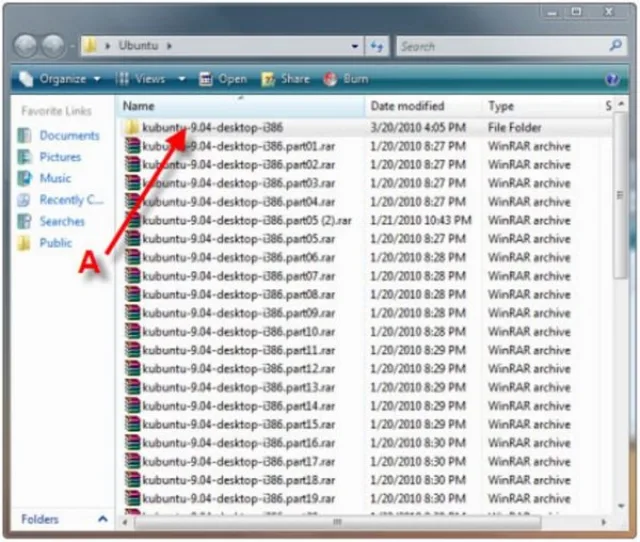Open the address bar history dropdown arrow
The width and height of the screenshot is (640, 542).
354,46
